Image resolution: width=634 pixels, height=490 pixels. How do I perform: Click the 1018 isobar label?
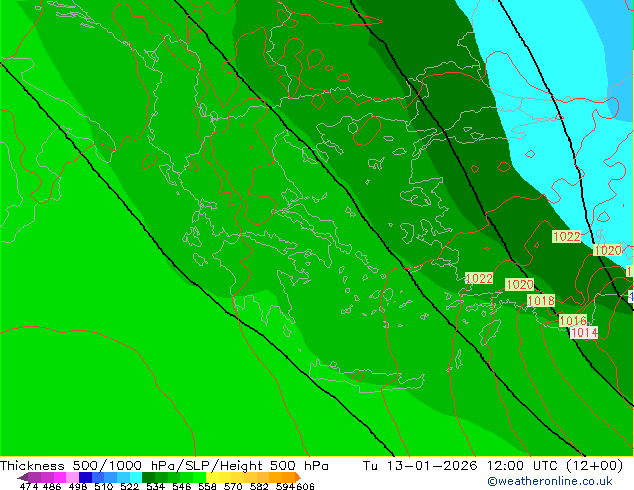541,300
